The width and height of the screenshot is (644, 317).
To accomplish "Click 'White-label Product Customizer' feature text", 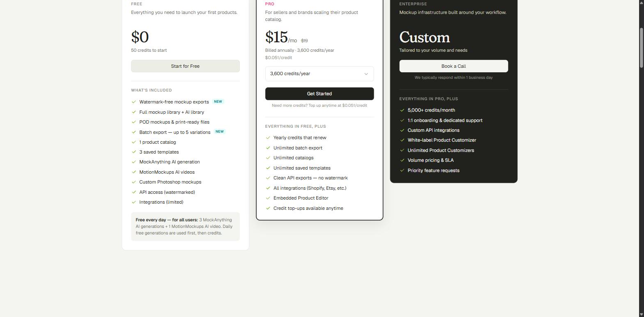I will click(x=442, y=140).
